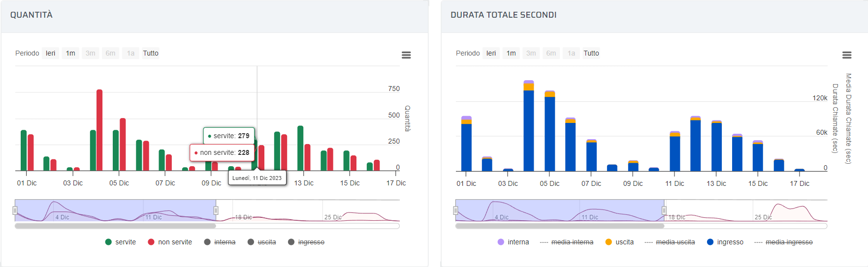Select the 1m range in Quantità chart

71,53
